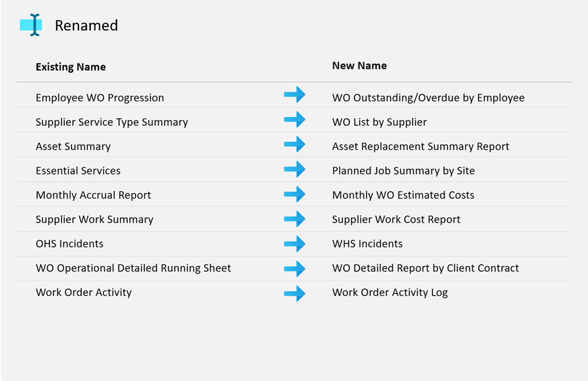Click the Renamed section title
The height and width of the screenshot is (381, 588).
pyautogui.click(x=86, y=26)
